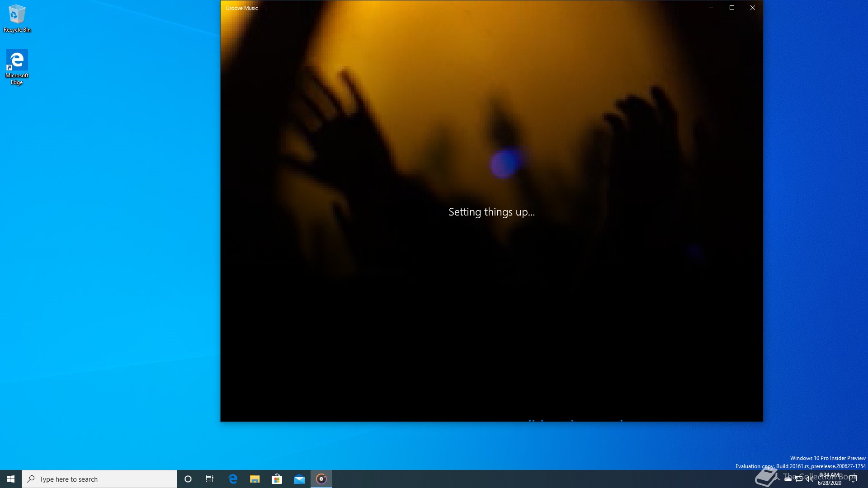The width and height of the screenshot is (868, 488).
Task: Open network status tray icon
Action: pyautogui.click(x=799, y=479)
